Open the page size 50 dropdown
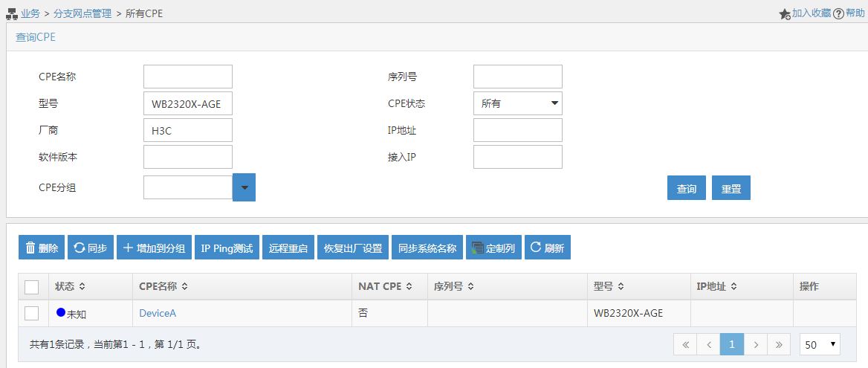Viewport: 868px width, 368px height. tap(820, 344)
